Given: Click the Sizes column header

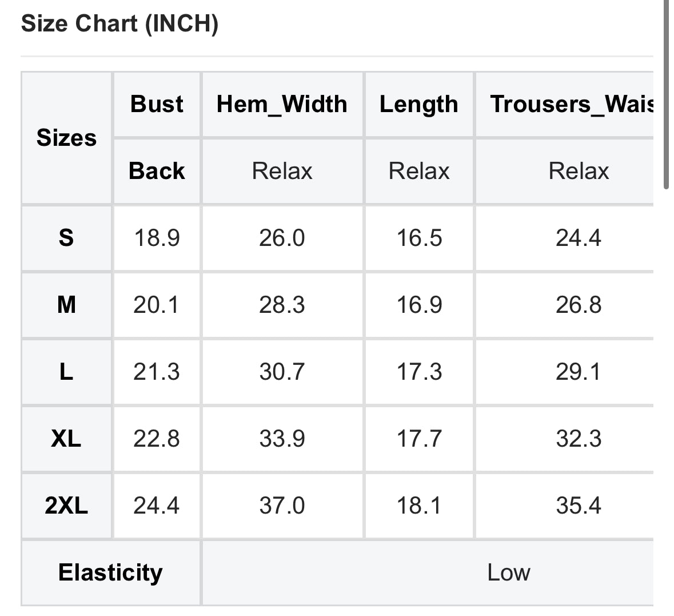Looking at the screenshot, I should (66, 138).
